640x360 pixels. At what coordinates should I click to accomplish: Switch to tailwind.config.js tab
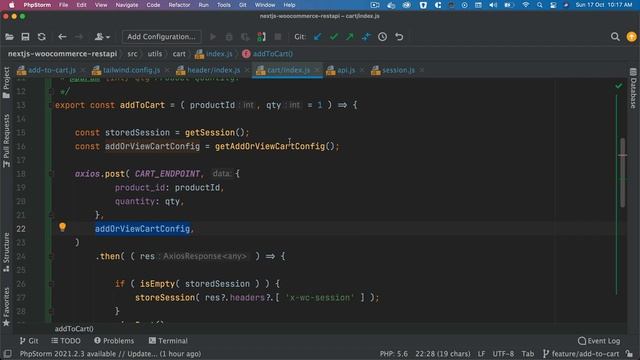pyautogui.click(x=131, y=70)
